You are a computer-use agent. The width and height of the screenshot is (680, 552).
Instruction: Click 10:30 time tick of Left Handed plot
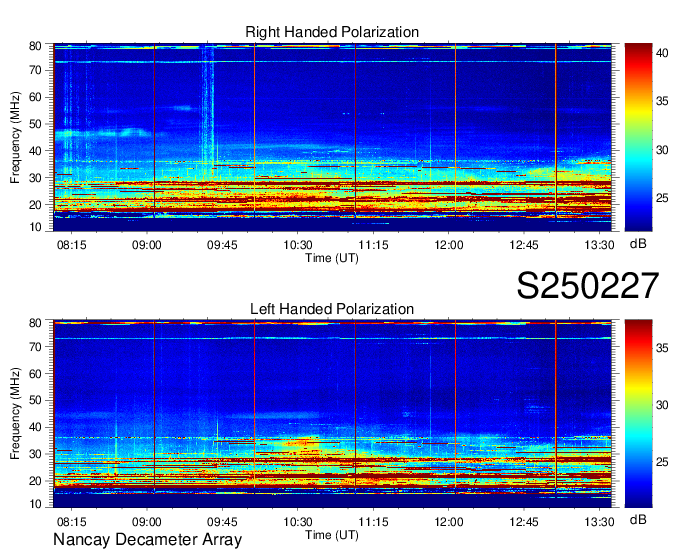point(298,522)
